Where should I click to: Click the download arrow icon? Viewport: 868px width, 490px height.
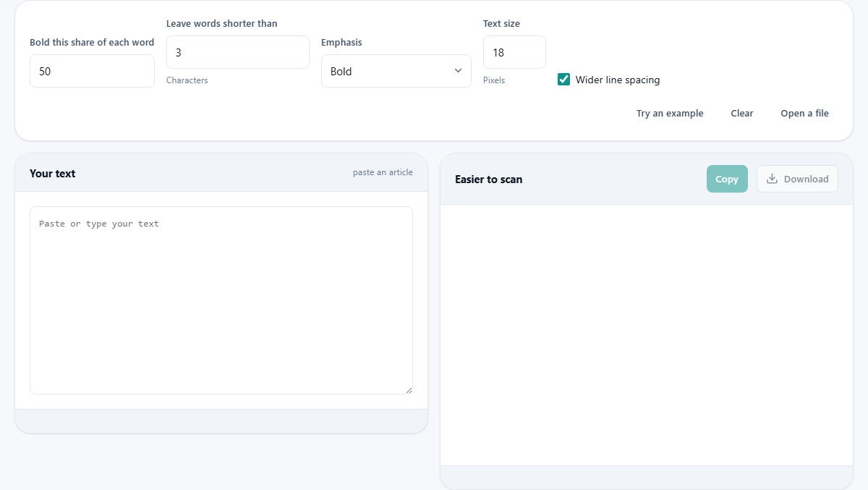coord(772,179)
